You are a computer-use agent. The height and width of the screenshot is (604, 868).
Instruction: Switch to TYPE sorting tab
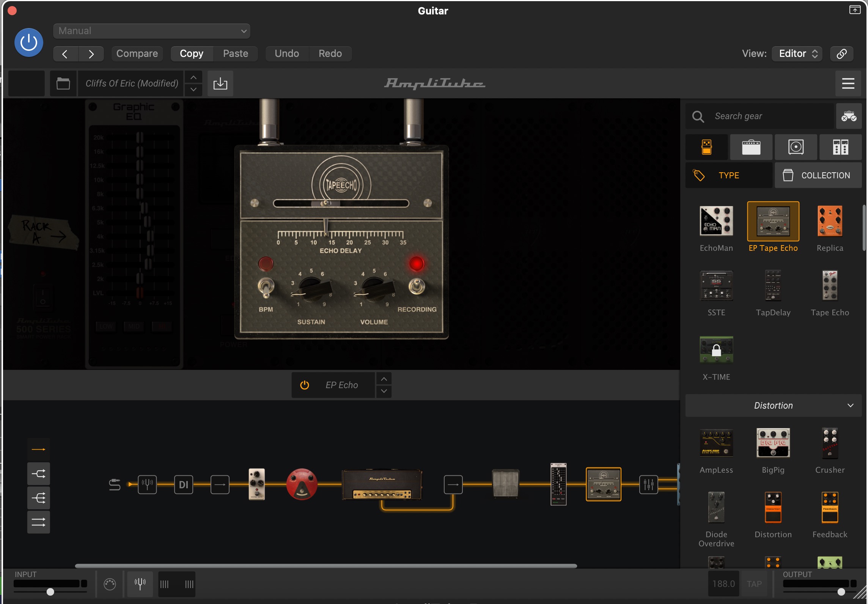(x=729, y=175)
